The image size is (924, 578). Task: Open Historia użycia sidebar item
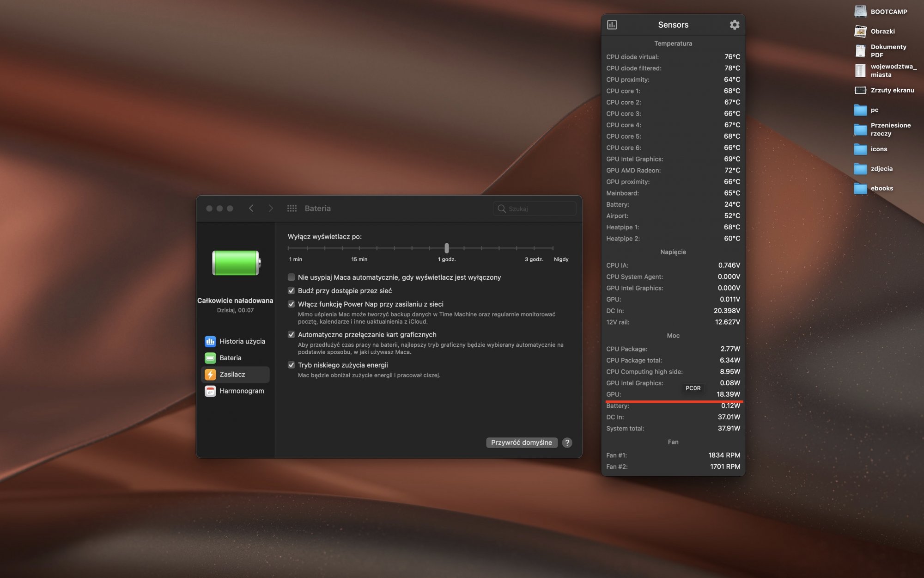coord(235,341)
